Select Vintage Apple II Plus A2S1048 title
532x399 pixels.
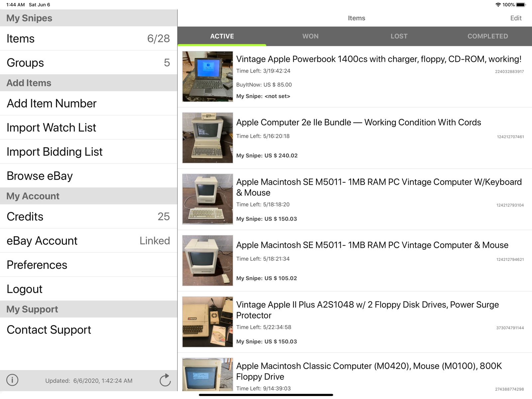[x=367, y=310]
